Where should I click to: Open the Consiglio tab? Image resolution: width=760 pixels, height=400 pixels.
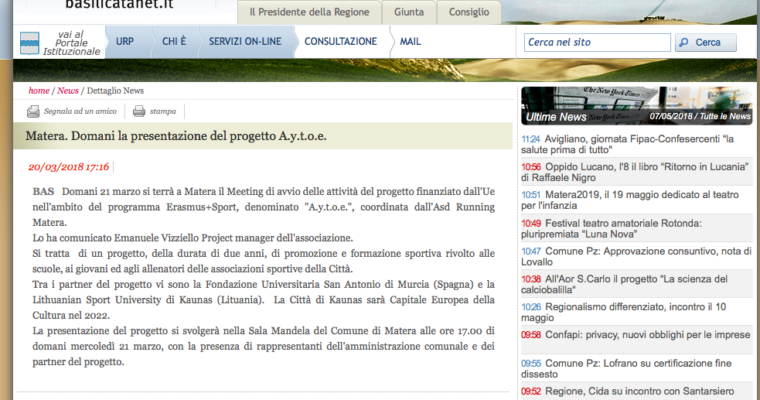469,12
